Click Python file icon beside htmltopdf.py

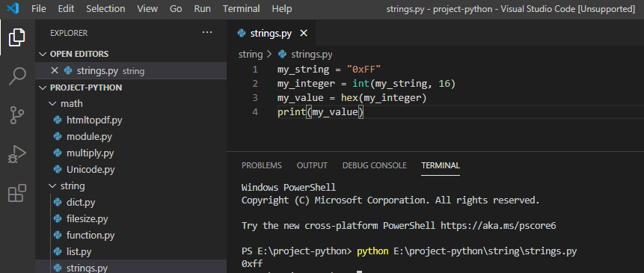click(x=58, y=120)
